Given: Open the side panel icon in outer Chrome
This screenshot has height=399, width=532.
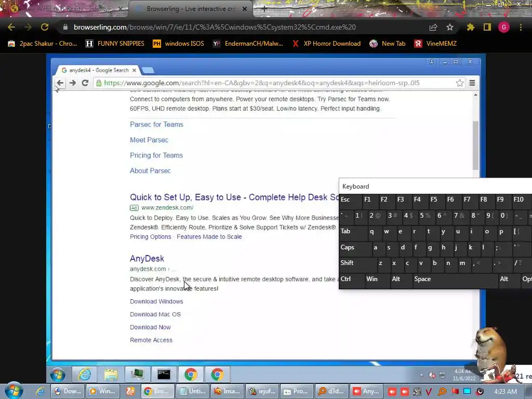Looking at the screenshot, I should [487, 27].
